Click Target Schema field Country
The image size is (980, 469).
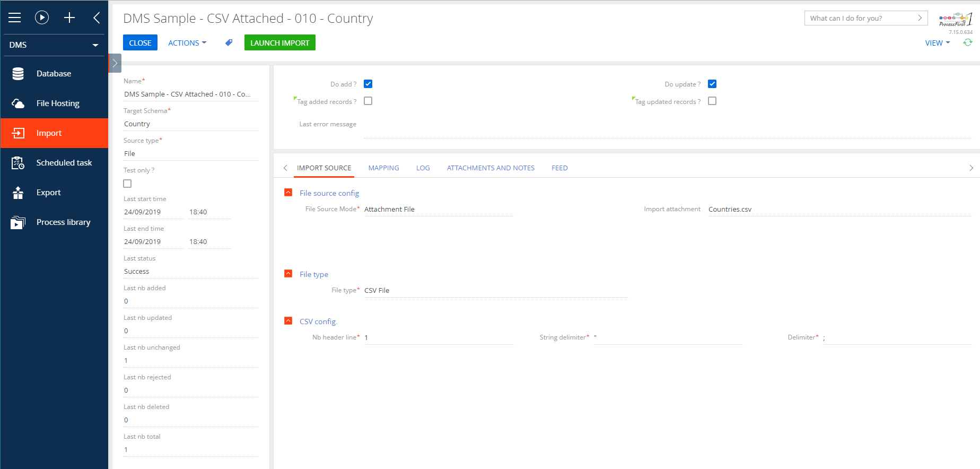point(190,124)
